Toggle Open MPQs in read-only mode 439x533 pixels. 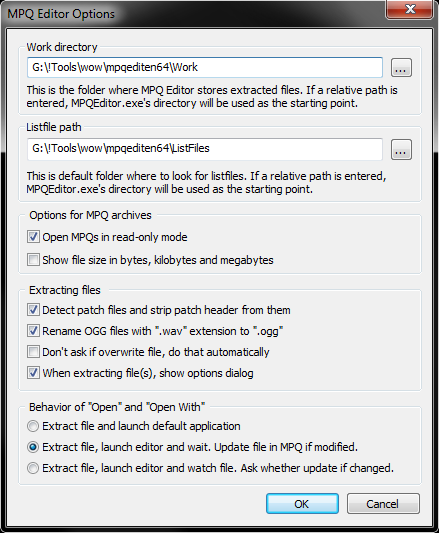(33, 237)
